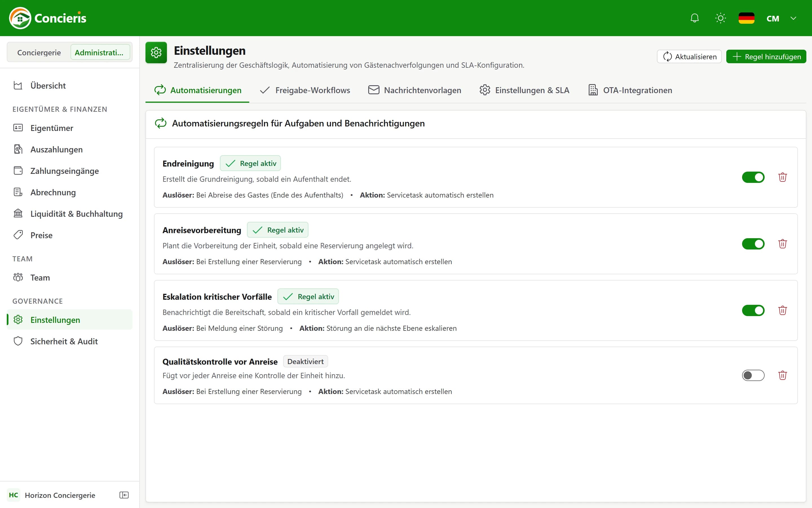This screenshot has width=812, height=508.
Task: Open Sicherheit & Audit
Action: (x=69, y=341)
